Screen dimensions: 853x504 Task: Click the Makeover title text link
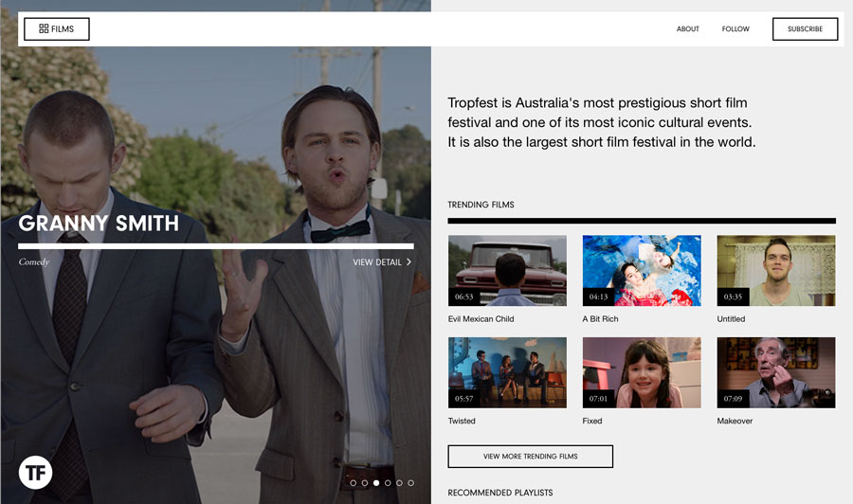pyautogui.click(x=735, y=421)
